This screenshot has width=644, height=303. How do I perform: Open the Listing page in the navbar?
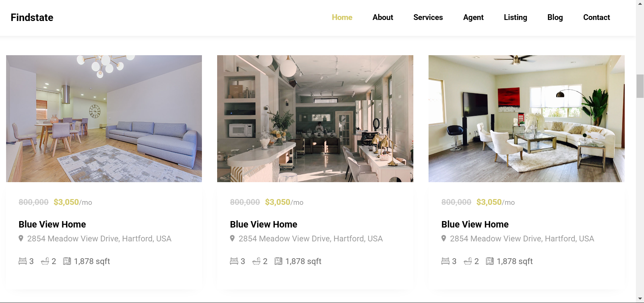pos(515,17)
